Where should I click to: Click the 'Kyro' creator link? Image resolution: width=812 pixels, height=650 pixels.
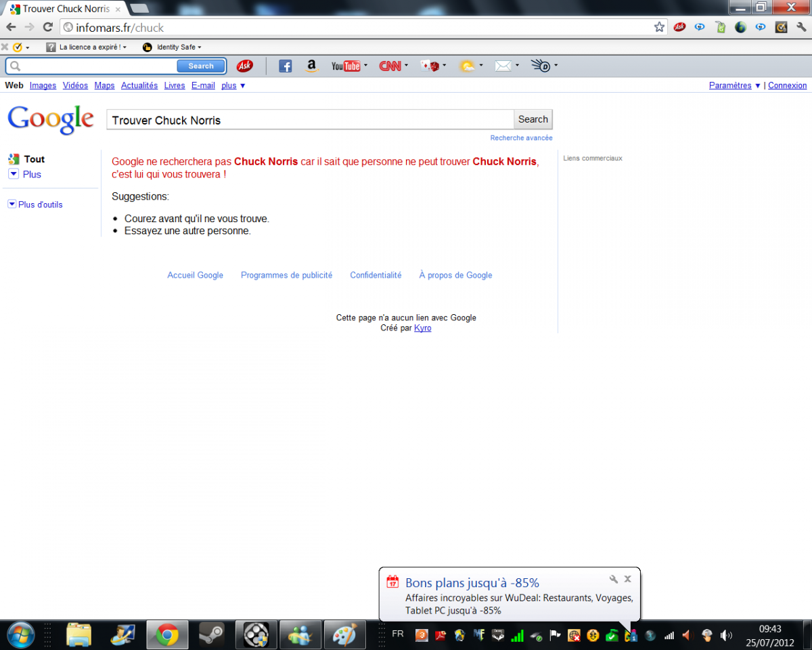click(x=422, y=328)
